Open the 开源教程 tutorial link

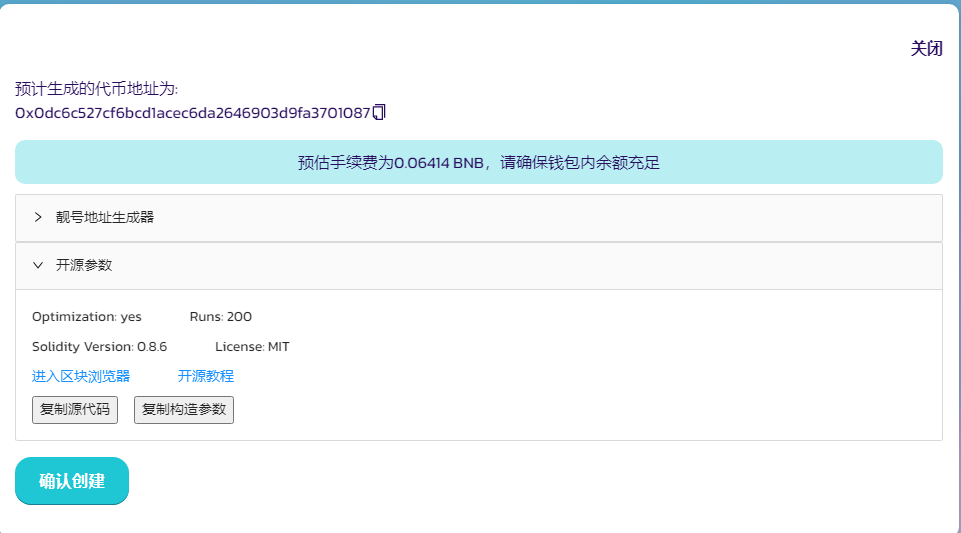206,376
